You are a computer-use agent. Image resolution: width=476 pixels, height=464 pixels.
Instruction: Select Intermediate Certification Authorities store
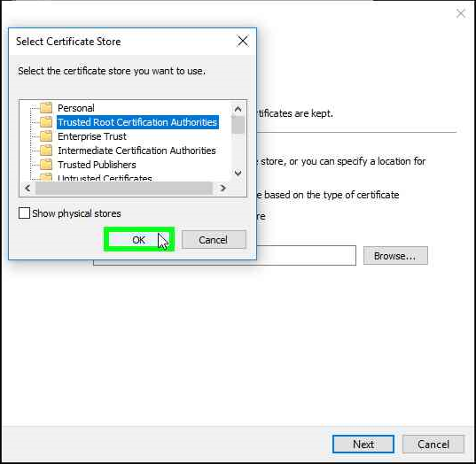tap(137, 151)
